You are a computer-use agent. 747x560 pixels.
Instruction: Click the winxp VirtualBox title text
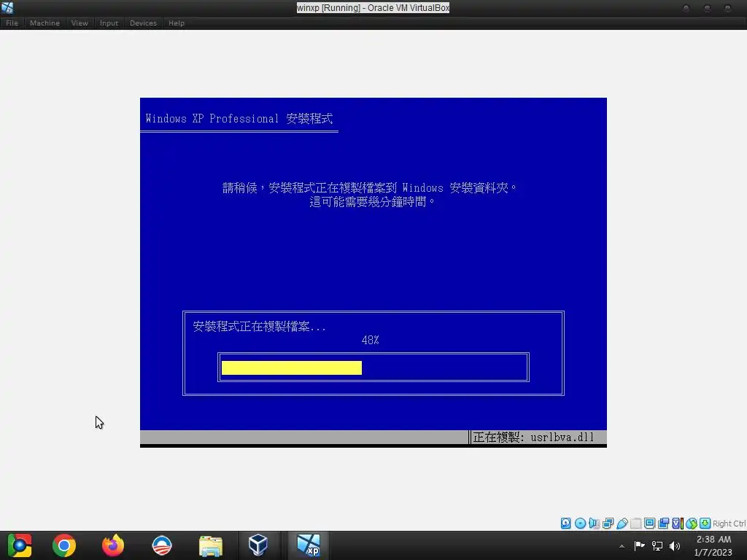point(373,7)
